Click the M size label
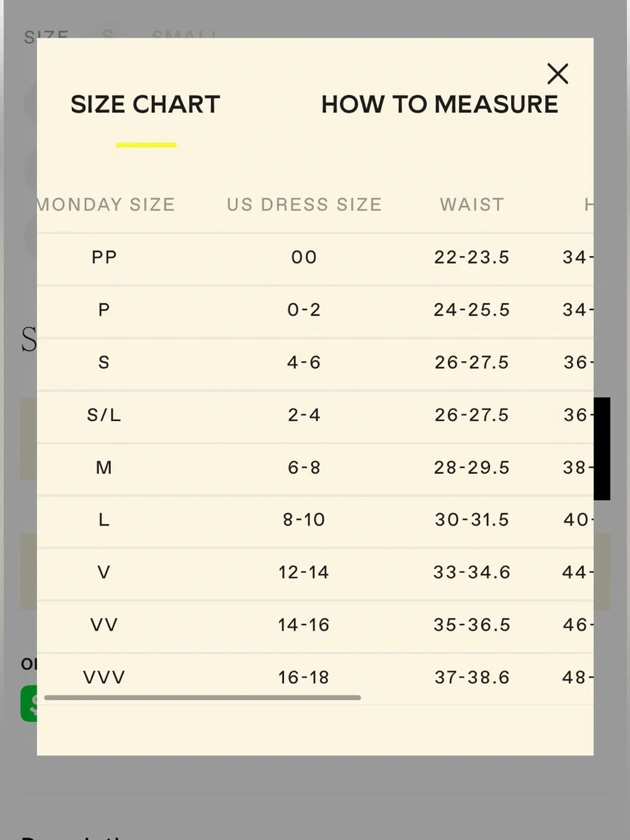 click(104, 468)
